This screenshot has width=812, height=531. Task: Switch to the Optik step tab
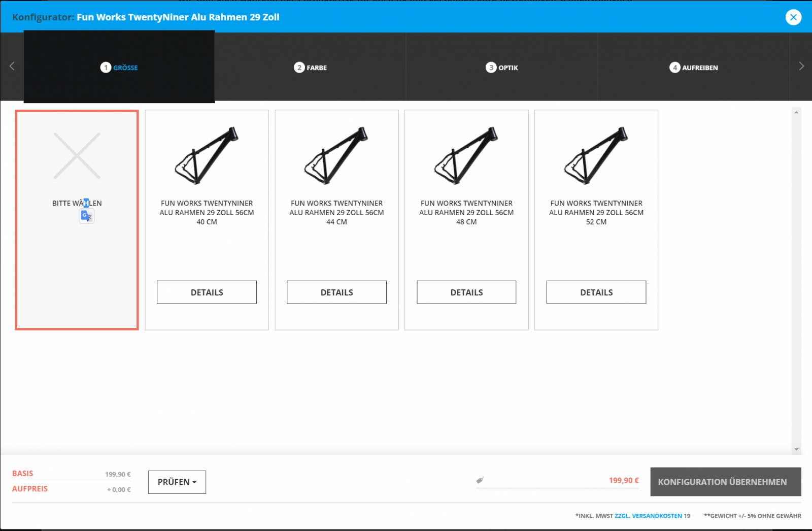tap(502, 68)
